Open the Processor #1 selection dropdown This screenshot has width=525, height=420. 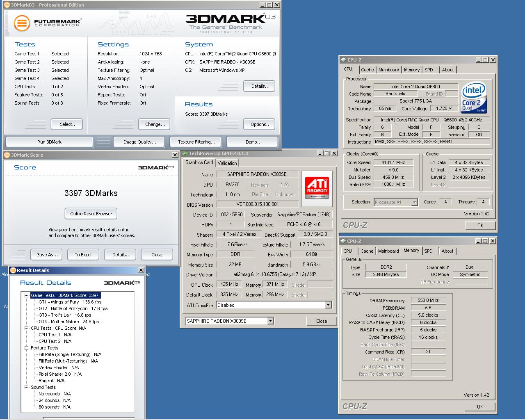[414, 202]
